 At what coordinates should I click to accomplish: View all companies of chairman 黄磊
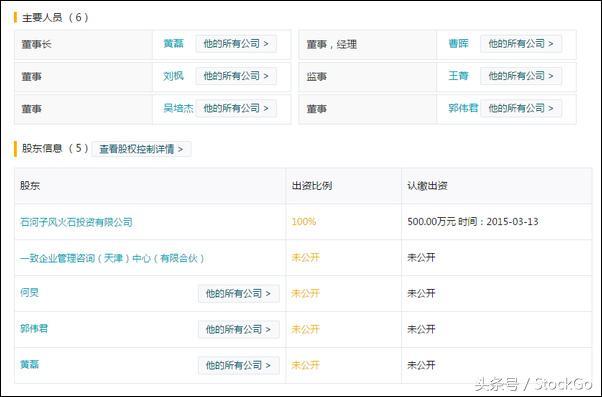pyautogui.click(x=236, y=43)
